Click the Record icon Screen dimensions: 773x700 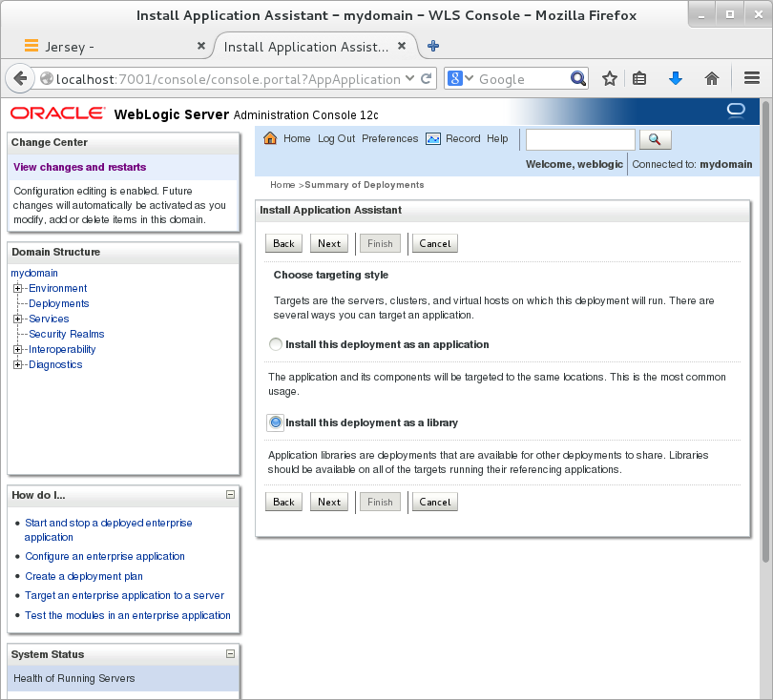(433, 139)
